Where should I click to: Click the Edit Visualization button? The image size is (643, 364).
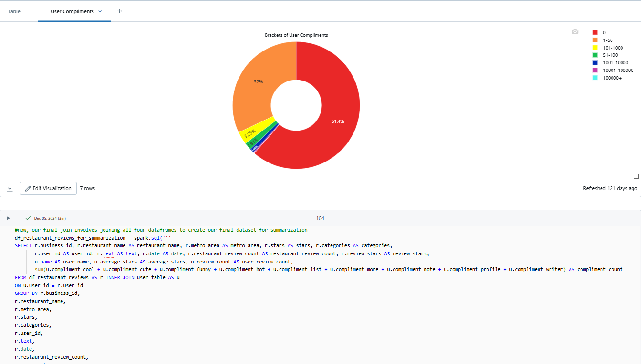click(48, 188)
